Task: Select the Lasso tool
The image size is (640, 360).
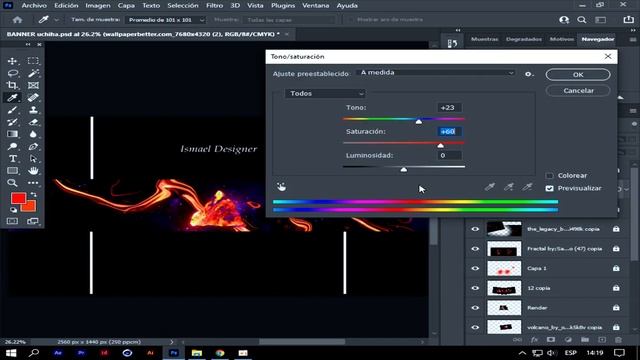Action: click(x=12, y=73)
